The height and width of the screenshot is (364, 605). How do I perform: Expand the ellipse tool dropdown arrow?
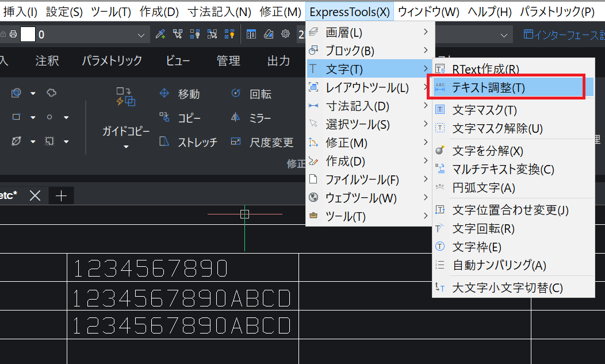click(x=33, y=141)
